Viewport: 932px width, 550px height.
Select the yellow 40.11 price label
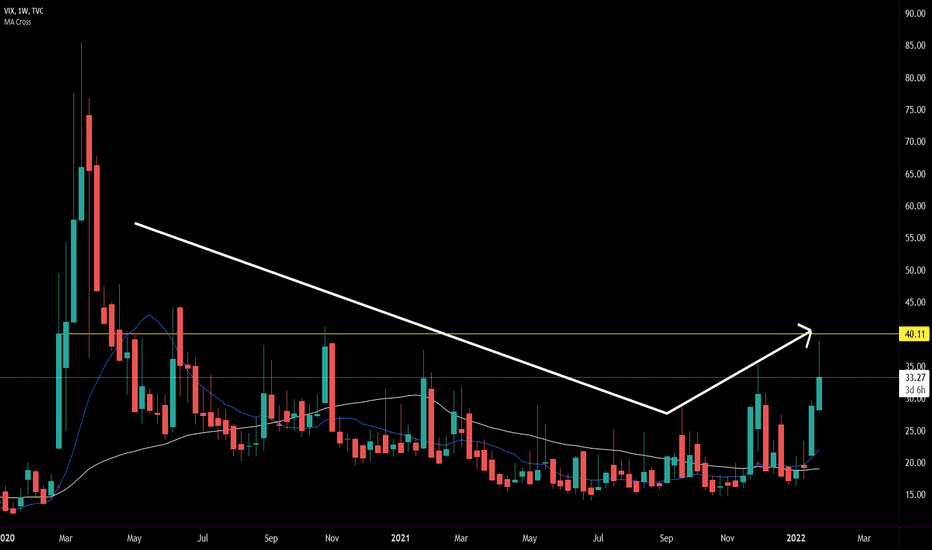(915, 334)
